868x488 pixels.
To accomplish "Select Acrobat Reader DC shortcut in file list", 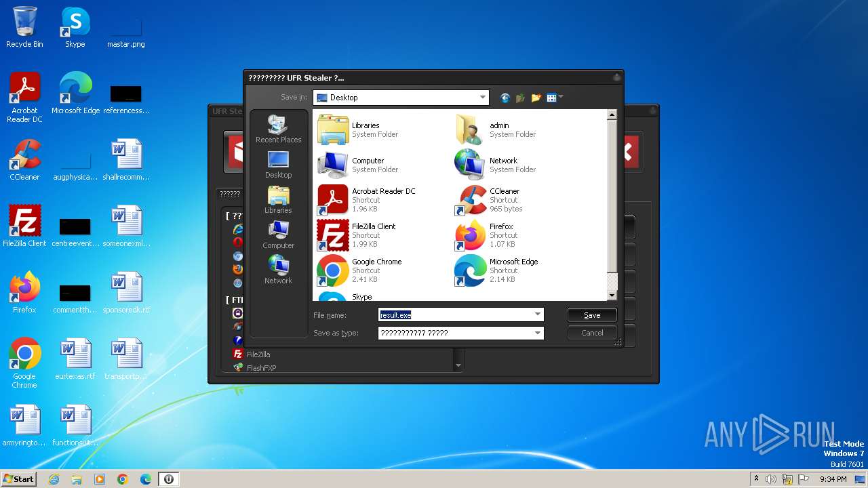I will pos(367,200).
